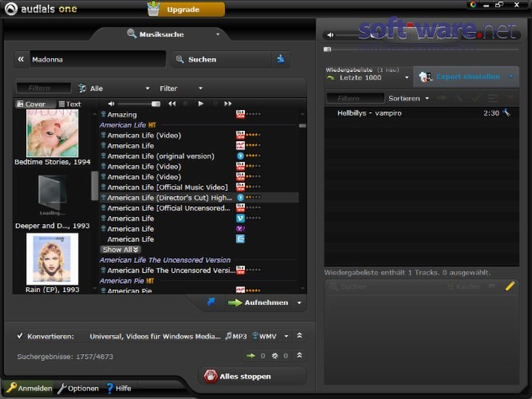The height and width of the screenshot is (399, 532).
Task: Select American Life (original version) track
Action: click(161, 156)
